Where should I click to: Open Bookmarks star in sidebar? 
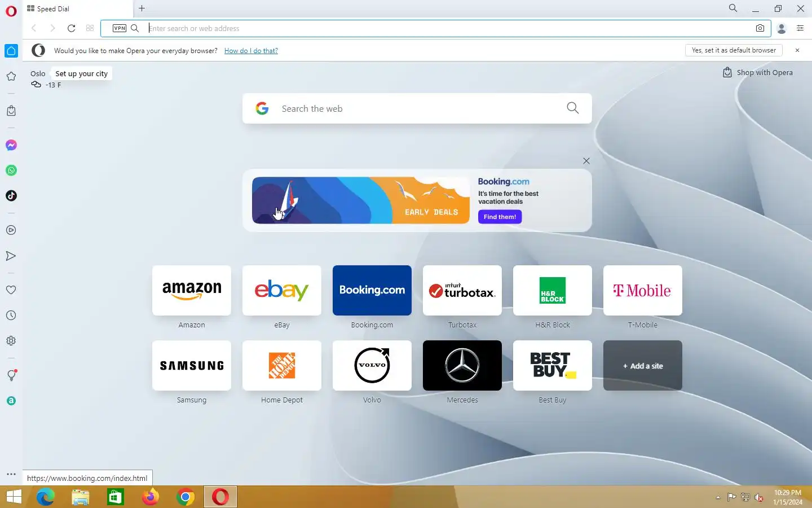coord(11,76)
